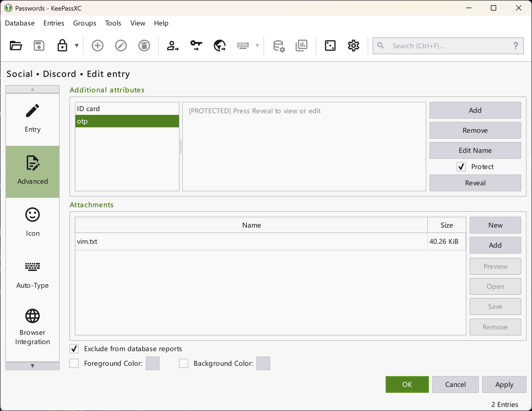The height and width of the screenshot is (411, 532).
Task: Open the Database menu
Action: tap(20, 23)
